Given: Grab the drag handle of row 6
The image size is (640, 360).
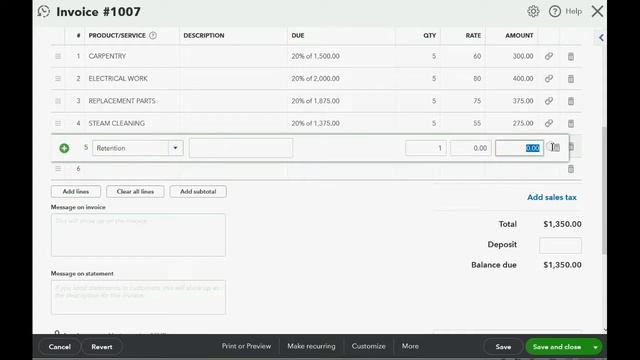Looking at the screenshot, I should [x=58, y=169].
